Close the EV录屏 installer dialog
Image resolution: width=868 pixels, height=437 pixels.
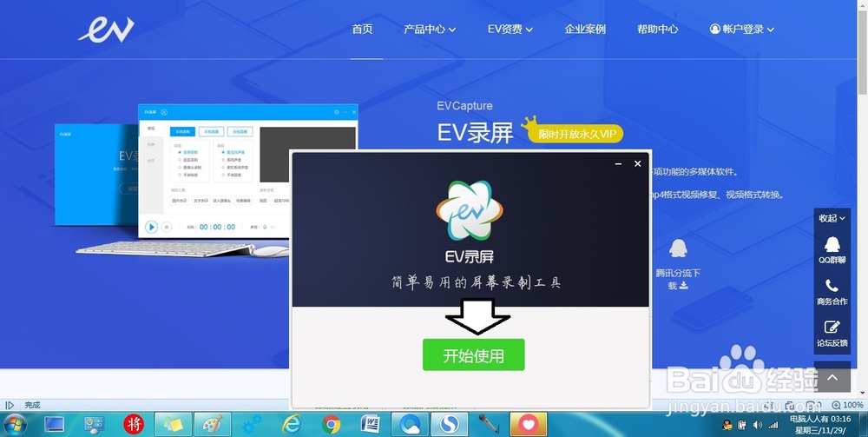638,164
